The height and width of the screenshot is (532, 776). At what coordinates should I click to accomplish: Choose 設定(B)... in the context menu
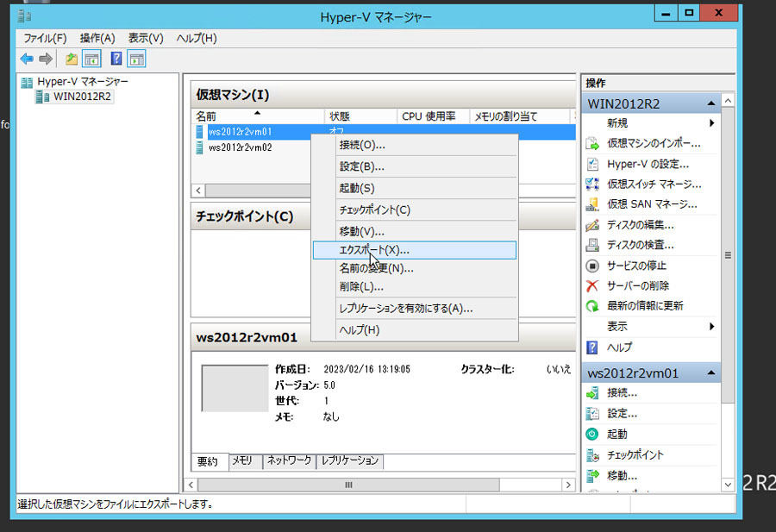pos(415,166)
